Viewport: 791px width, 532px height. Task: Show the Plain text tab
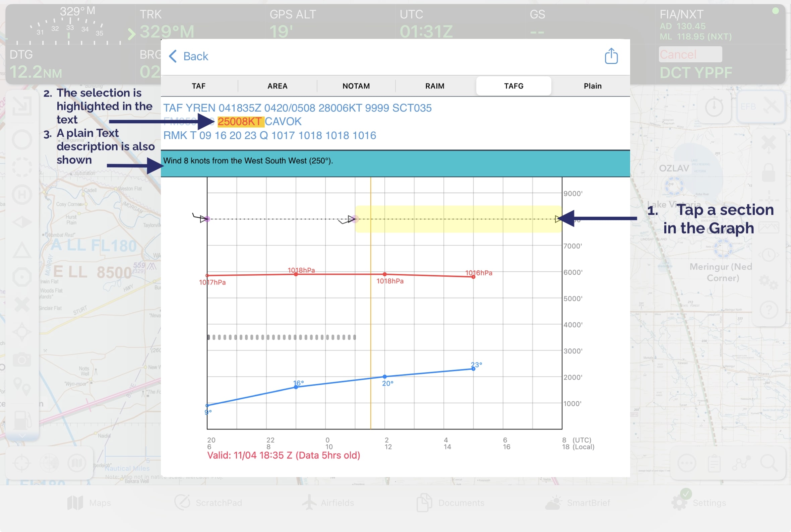[x=593, y=86]
